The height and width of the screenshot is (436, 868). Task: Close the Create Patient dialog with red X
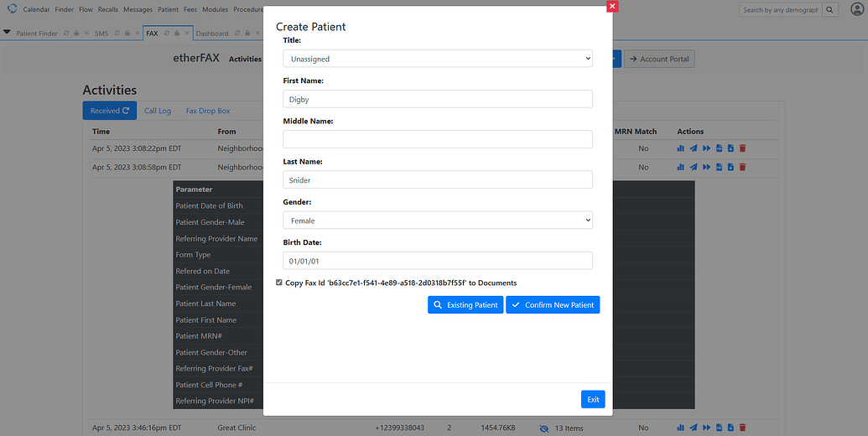[612, 6]
